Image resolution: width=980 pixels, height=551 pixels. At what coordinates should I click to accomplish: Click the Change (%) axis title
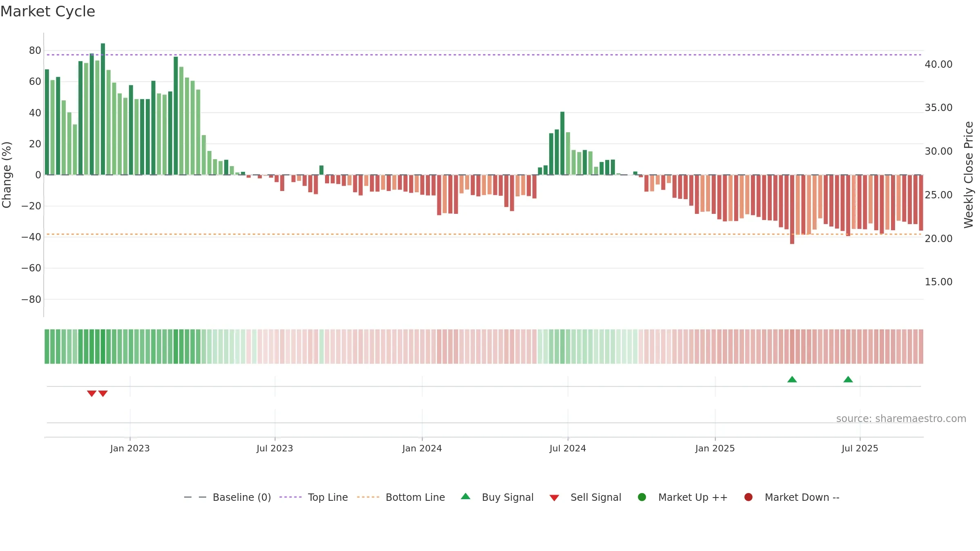point(7,175)
